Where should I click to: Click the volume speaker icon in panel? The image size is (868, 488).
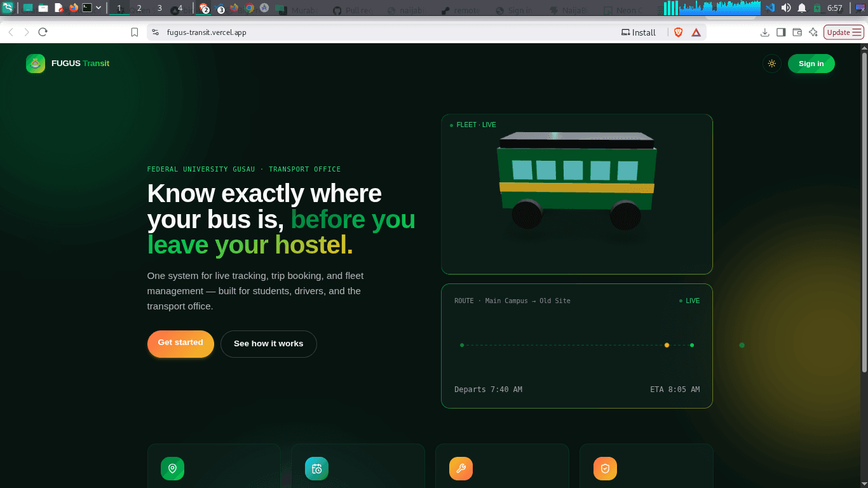786,8
